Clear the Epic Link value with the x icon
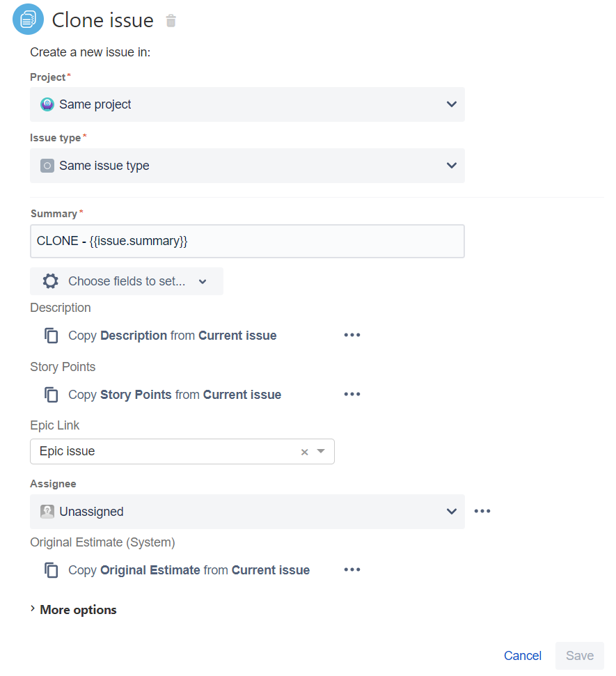Screen dimensions: 616x676 pos(304,452)
